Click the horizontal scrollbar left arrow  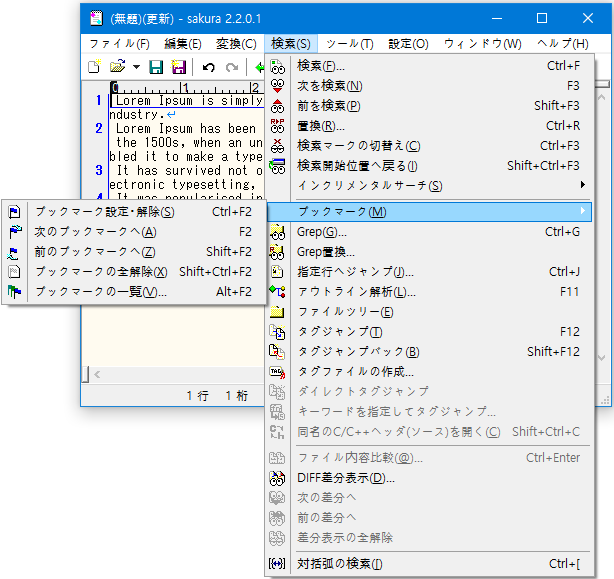(98, 375)
